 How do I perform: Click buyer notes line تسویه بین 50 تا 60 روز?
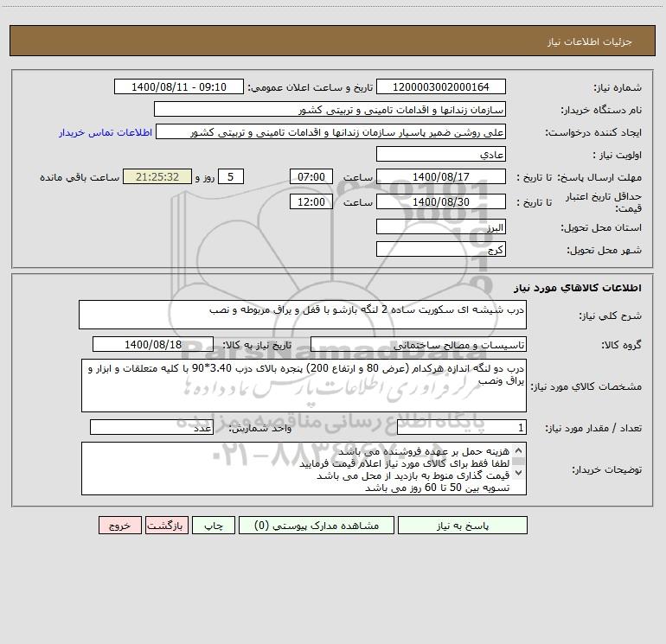[x=438, y=488]
